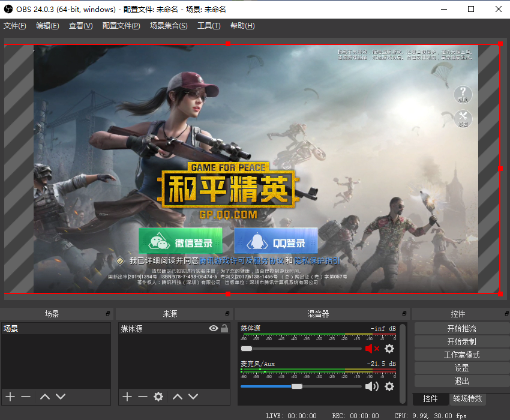
Task: Open the 场景集合(S) menu
Action: coord(169,26)
